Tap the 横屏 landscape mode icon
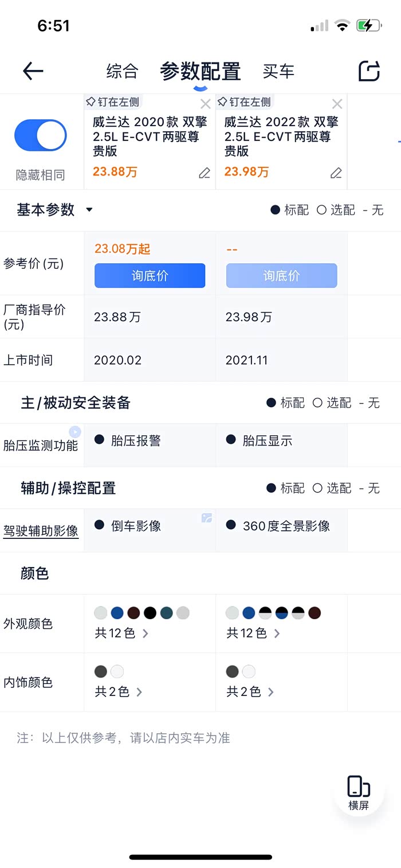The image size is (401, 868). pyautogui.click(x=359, y=791)
